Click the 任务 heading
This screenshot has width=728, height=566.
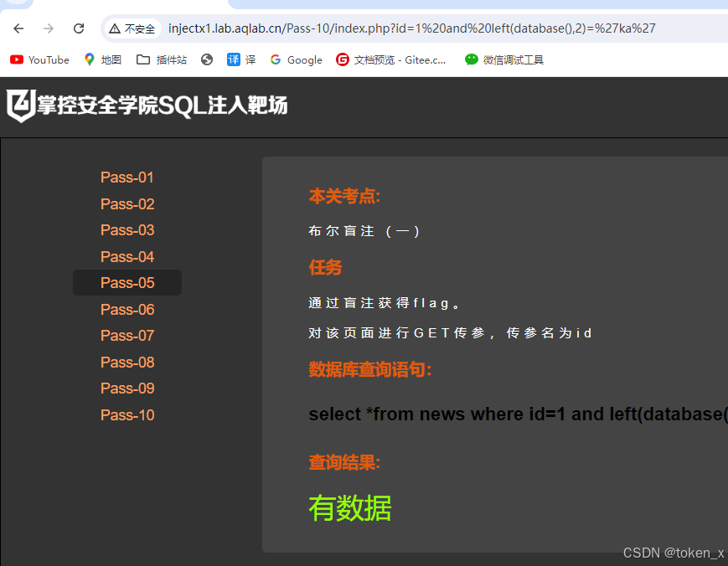[x=326, y=267]
